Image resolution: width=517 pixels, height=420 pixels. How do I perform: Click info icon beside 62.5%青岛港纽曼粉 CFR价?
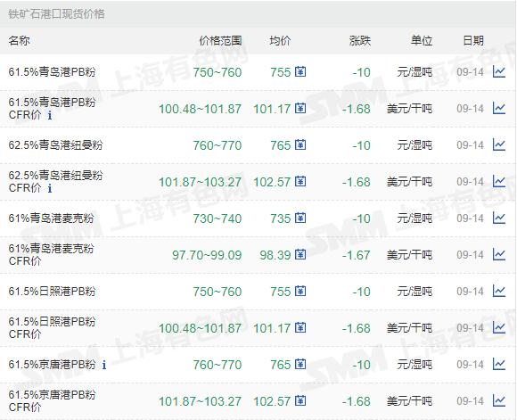(x=50, y=188)
